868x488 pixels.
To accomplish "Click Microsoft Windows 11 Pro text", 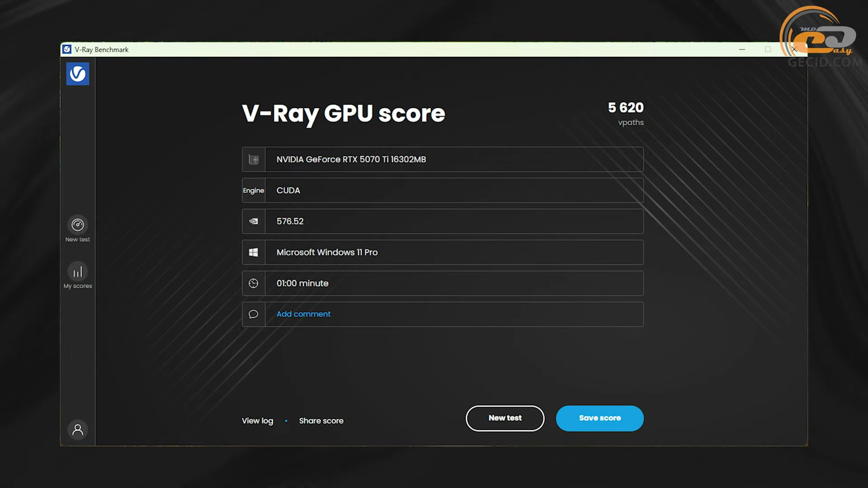I will 327,253.
